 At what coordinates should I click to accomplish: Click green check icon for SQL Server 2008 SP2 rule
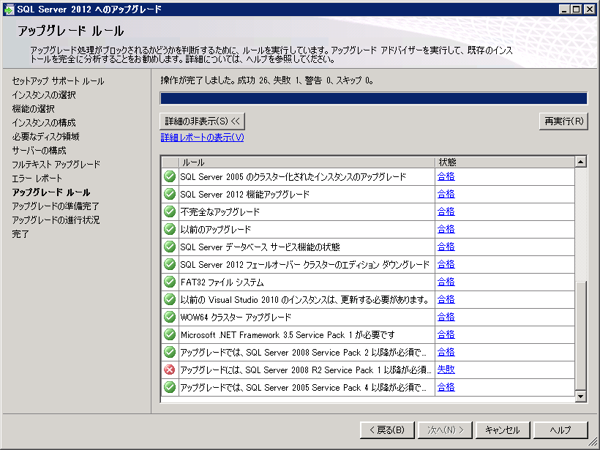170,352
